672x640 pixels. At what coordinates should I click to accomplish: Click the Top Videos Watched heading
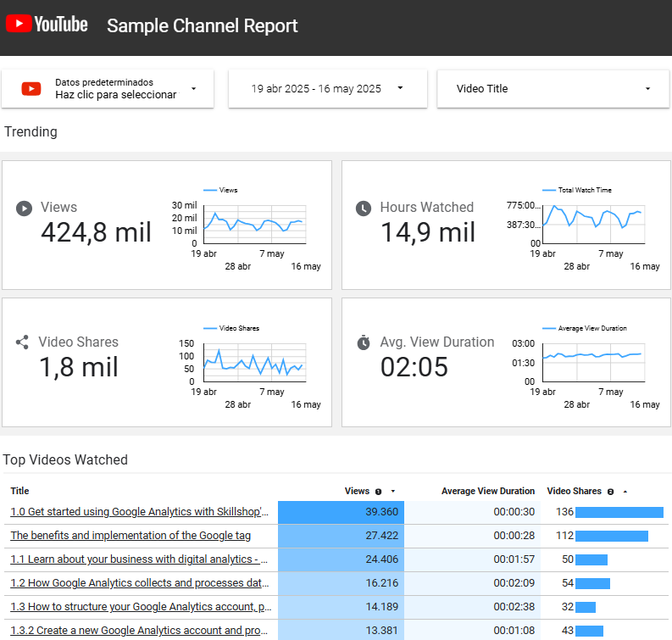coord(65,459)
